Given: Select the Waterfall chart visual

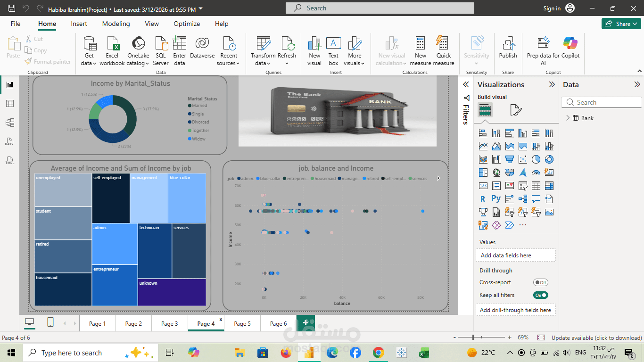Looking at the screenshot, I should (x=496, y=159).
